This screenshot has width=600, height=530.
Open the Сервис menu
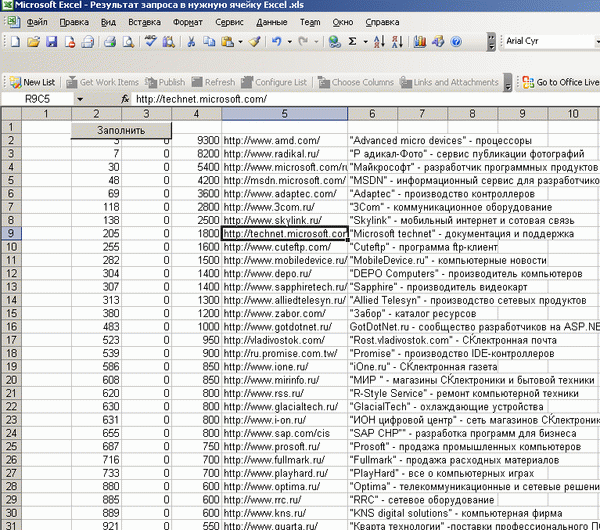(229, 22)
